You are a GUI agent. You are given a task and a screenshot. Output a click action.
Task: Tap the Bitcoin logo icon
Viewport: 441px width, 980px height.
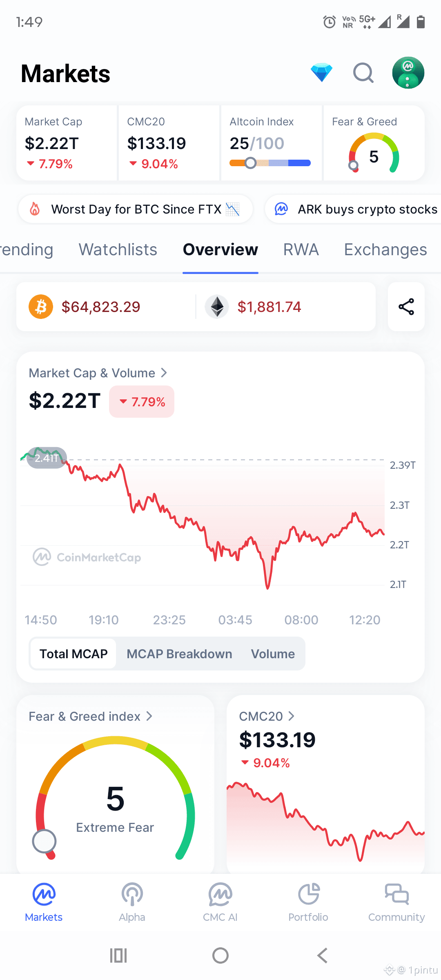41,307
